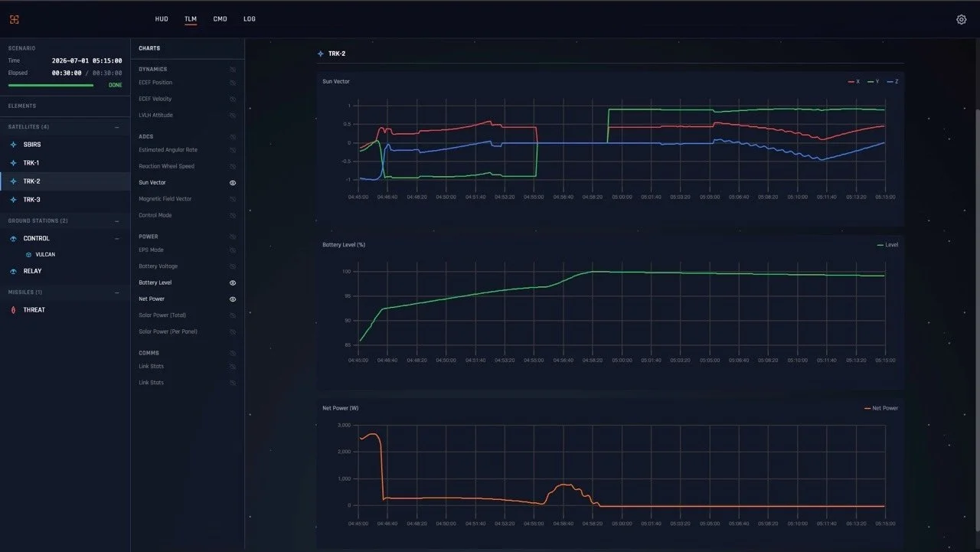
Task: Hide Net Power chart using sidebar eye icon
Action: click(x=233, y=299)
